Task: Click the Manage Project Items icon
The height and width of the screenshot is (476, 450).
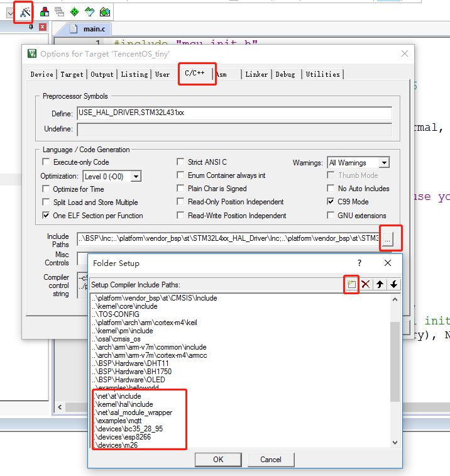Action: tap(45, 12)
